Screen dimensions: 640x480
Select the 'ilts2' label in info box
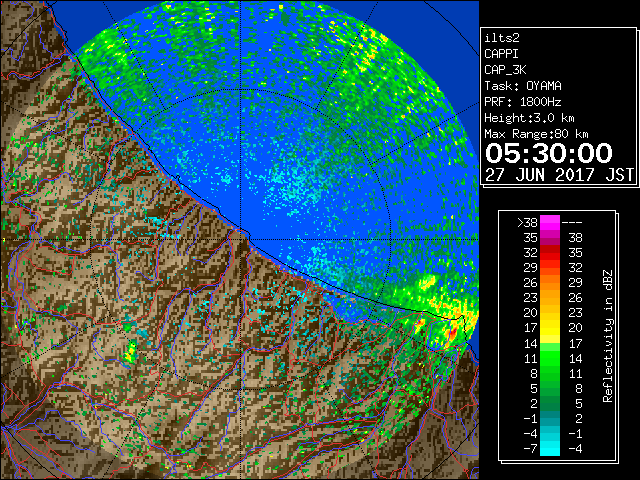pos(502,38)
